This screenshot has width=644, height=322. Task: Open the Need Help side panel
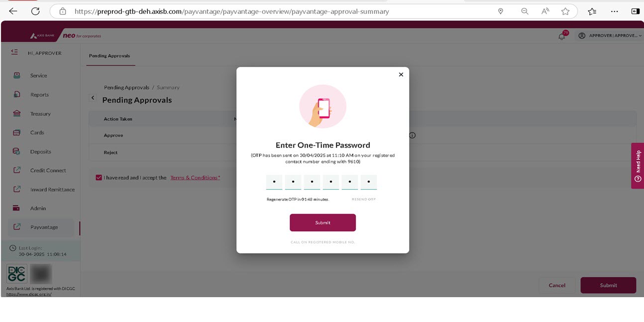[638, 166]
